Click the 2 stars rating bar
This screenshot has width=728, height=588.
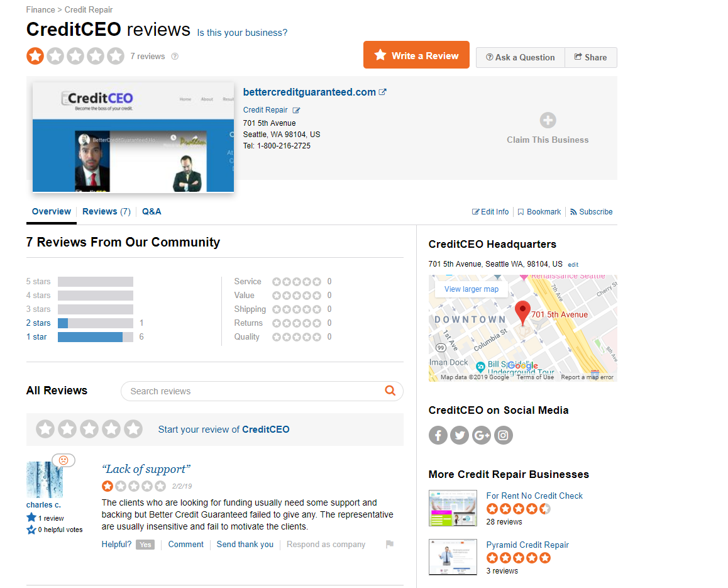[95, 323]
